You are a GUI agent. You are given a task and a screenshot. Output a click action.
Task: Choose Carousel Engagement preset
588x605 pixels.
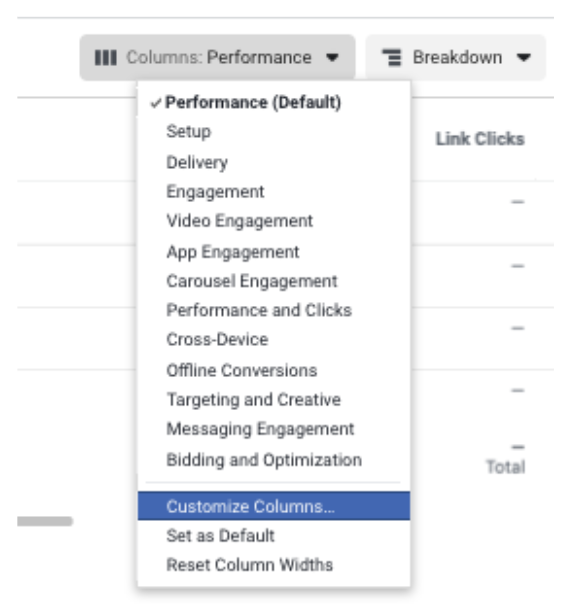[274, 281]
